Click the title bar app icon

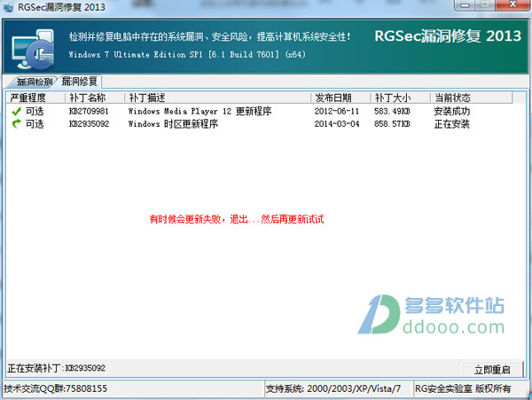[9, 7]
